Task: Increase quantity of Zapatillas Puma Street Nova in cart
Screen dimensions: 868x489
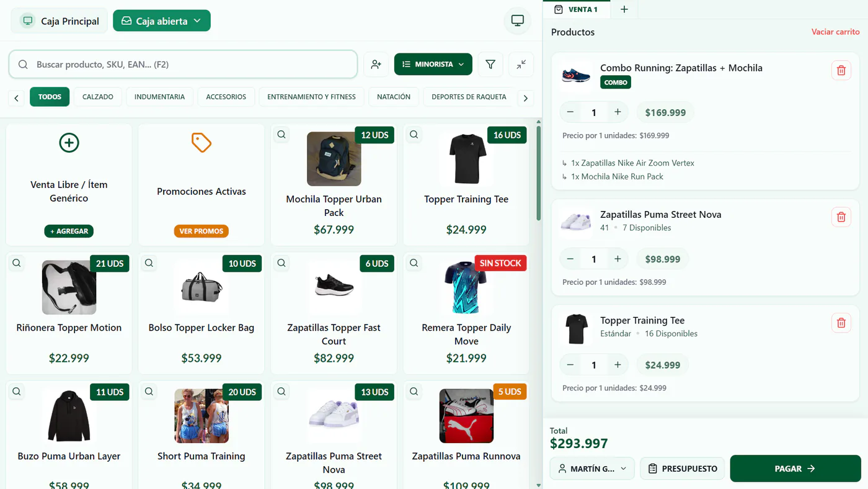Action: tap(618, 259)
